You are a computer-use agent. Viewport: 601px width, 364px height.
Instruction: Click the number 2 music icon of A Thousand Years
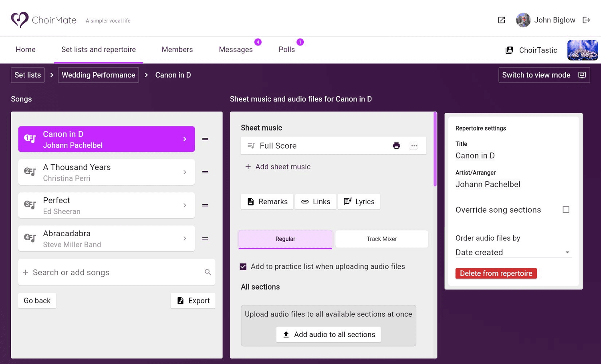click(30, 172)
